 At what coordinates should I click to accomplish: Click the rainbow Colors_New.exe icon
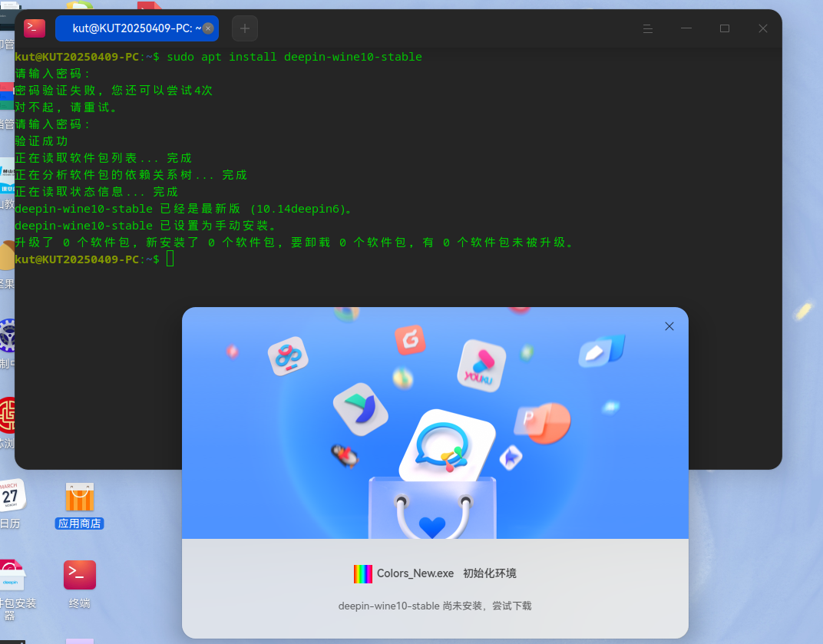[362, 573]
